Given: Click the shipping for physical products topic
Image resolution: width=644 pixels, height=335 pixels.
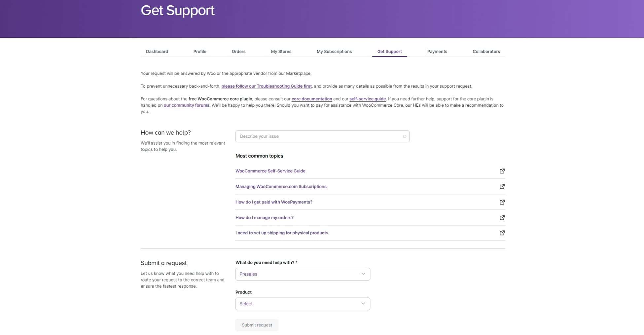Looking at the screenshot, I should 282,233.
